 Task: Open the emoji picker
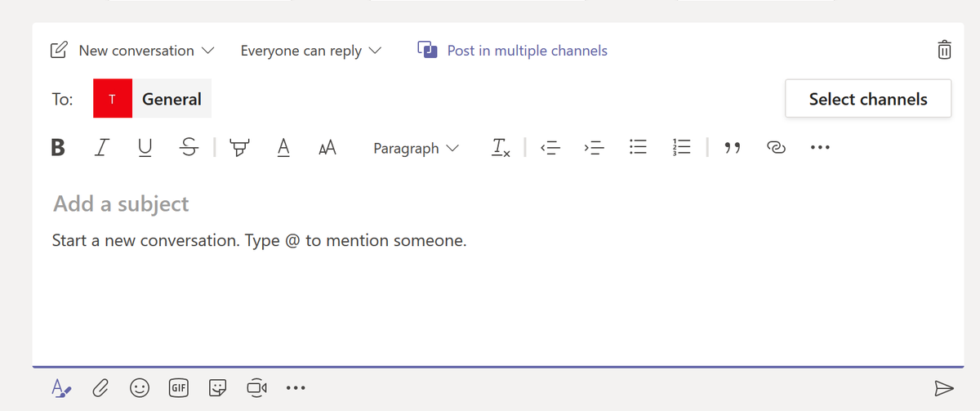140,386
